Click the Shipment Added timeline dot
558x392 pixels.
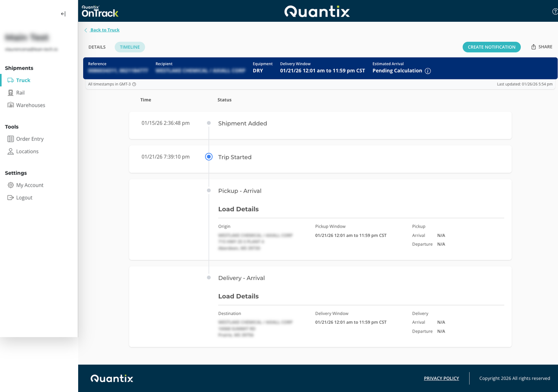pos(209,123)
